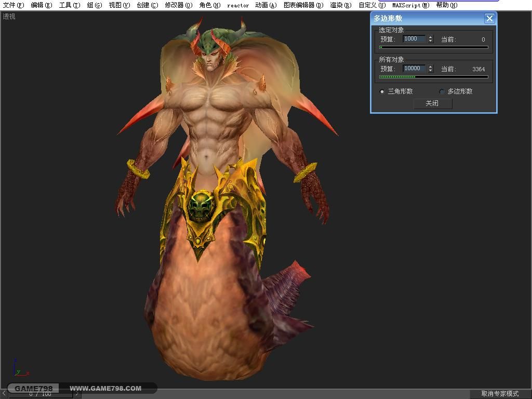
Task: Open the 帮助(H) menu
Action: click(447, 5)
